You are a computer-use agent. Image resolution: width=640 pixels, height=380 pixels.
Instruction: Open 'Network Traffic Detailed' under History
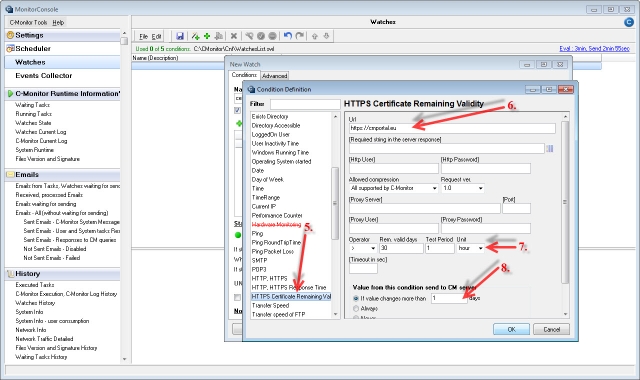44,339
